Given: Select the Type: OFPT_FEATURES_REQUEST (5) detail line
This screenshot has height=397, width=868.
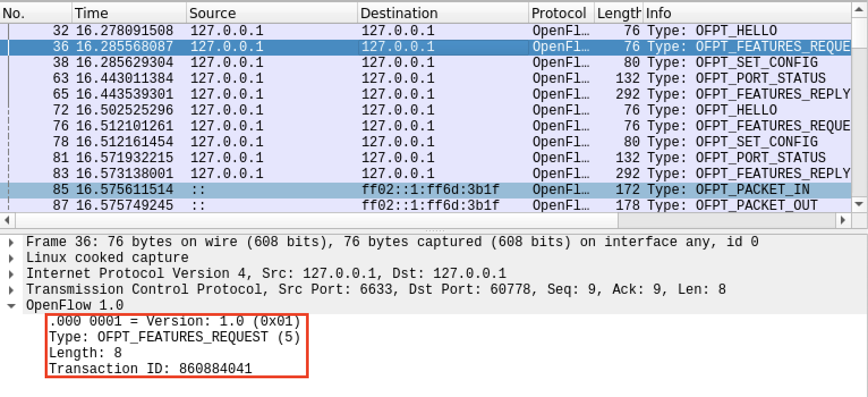Looking at the screenshot, I should click(174, 337).
